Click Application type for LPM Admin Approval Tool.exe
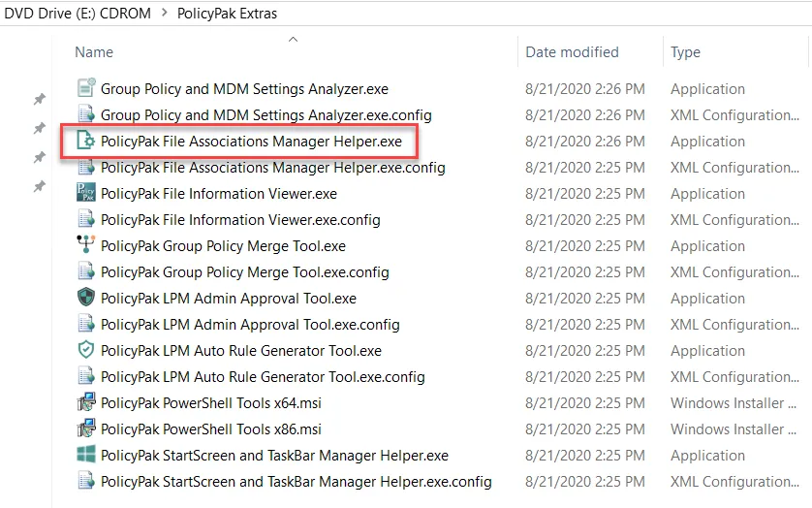 tap(707, 300)
